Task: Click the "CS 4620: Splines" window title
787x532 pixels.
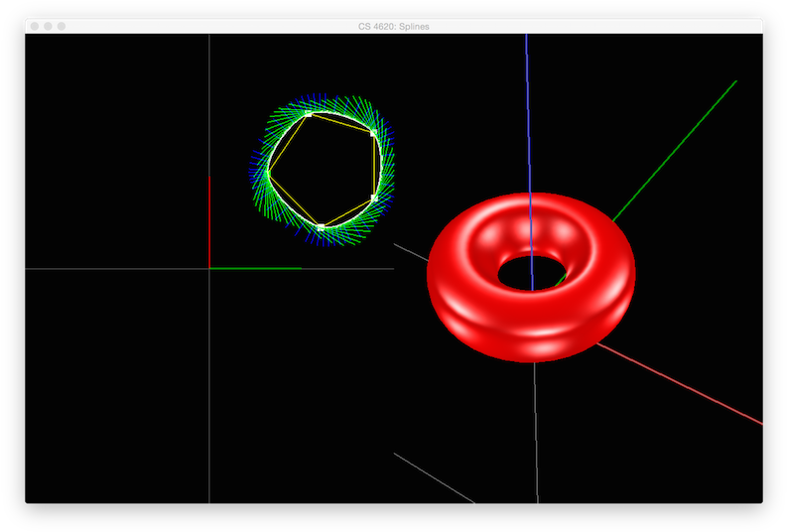Action: pos(394,26)
